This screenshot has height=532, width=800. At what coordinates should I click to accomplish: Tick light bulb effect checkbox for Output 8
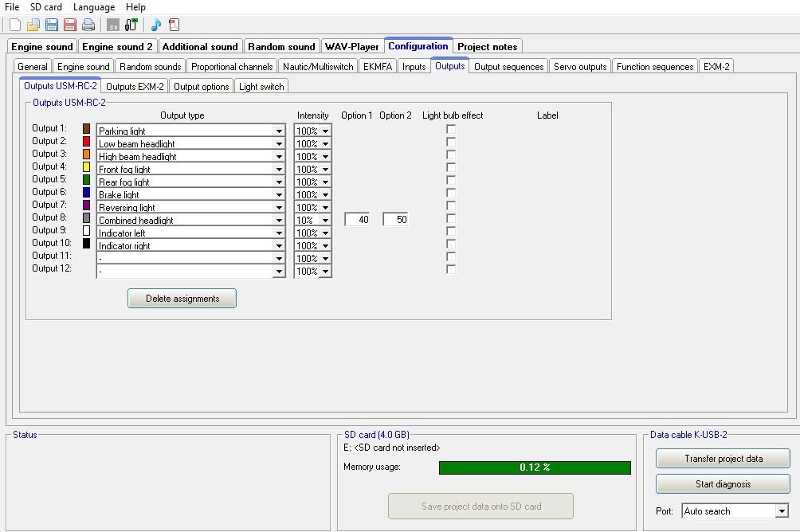point(451,218)
